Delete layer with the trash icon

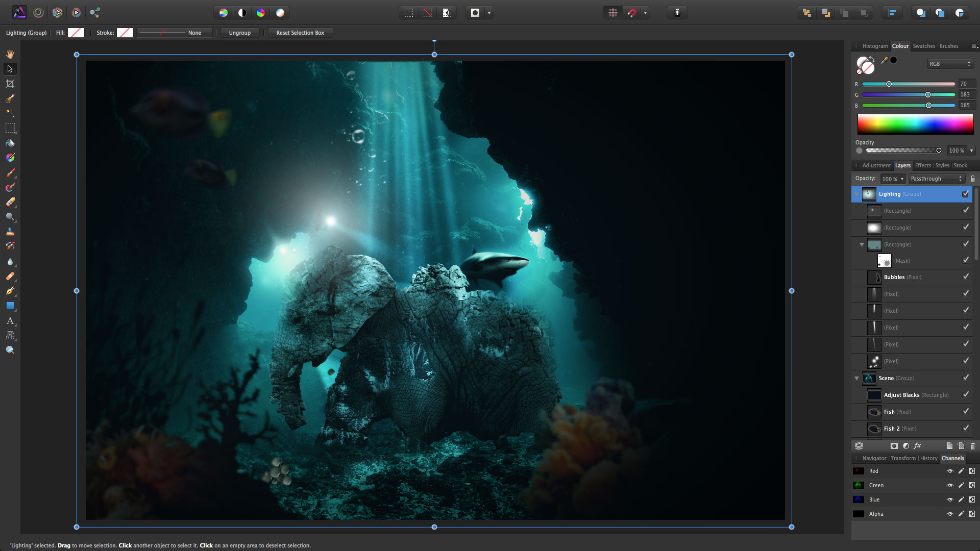[973, 446]
